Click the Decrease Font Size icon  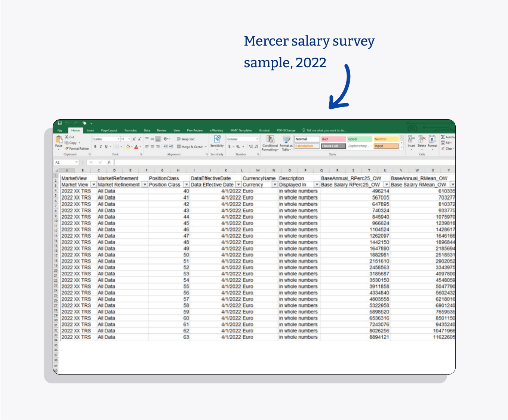tap(139, 139)
